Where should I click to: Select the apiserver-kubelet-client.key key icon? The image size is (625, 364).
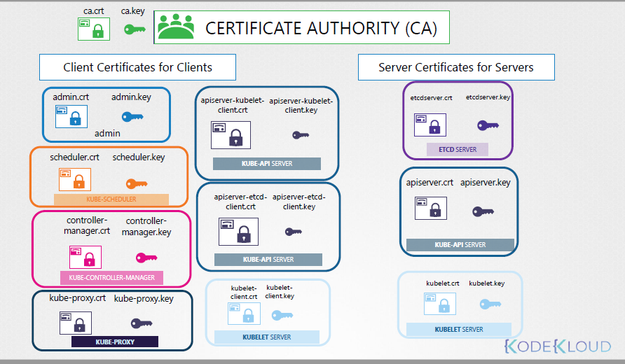point(301,135)
